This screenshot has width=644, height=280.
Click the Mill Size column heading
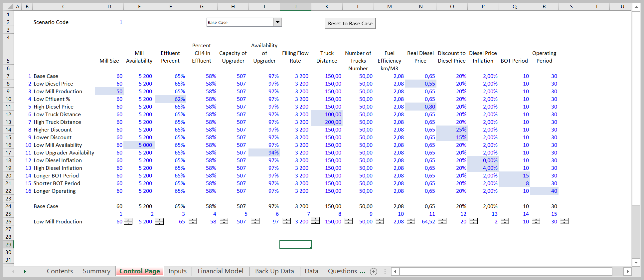click(109, 61)
